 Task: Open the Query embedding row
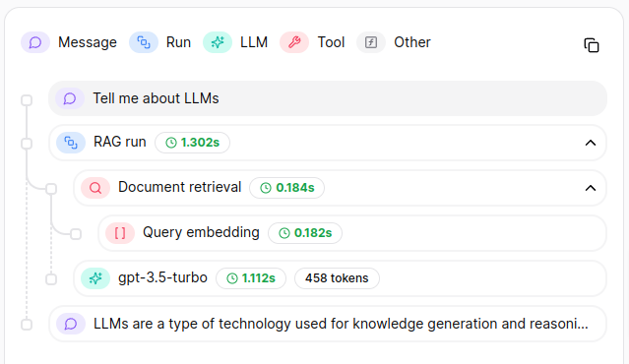352,233
